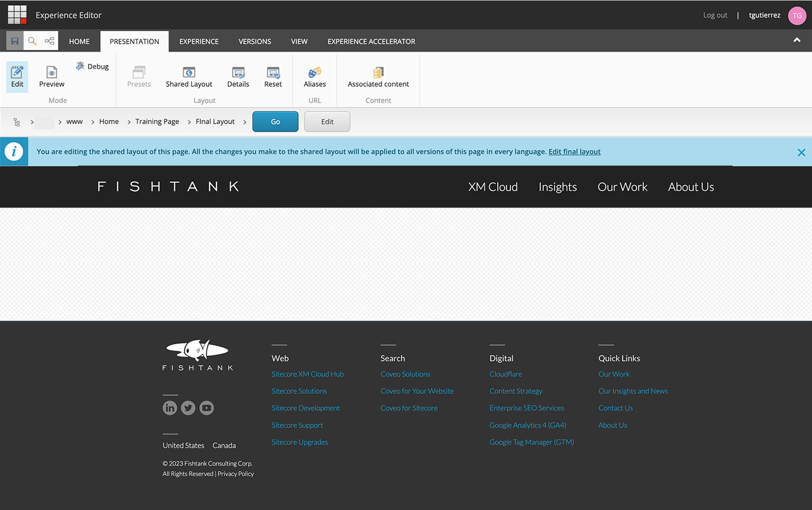Select the PRESENTATION ribbon tab
Viewport: 812px width, 510px height.
tap(134, 41)
